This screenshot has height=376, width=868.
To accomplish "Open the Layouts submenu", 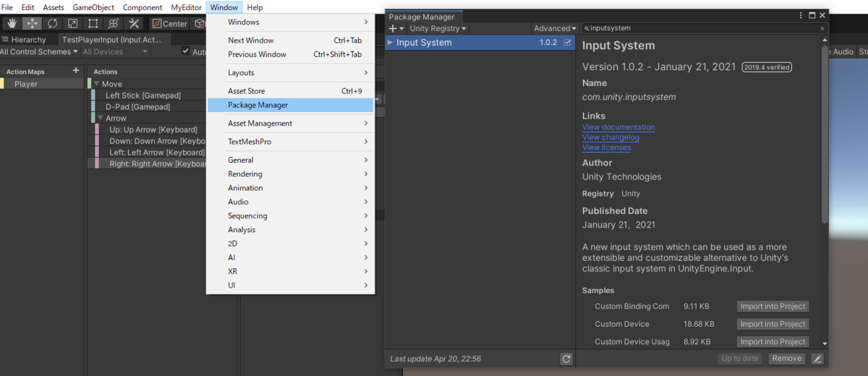I will tap(289, 73).
